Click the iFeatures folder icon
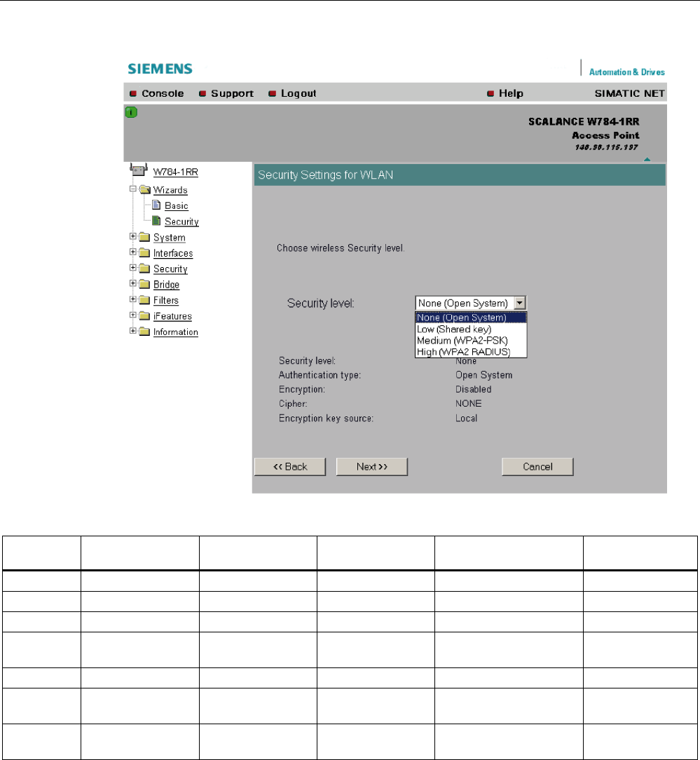The width and height of the screenshot is (700, 760). [x=144, y=316]
